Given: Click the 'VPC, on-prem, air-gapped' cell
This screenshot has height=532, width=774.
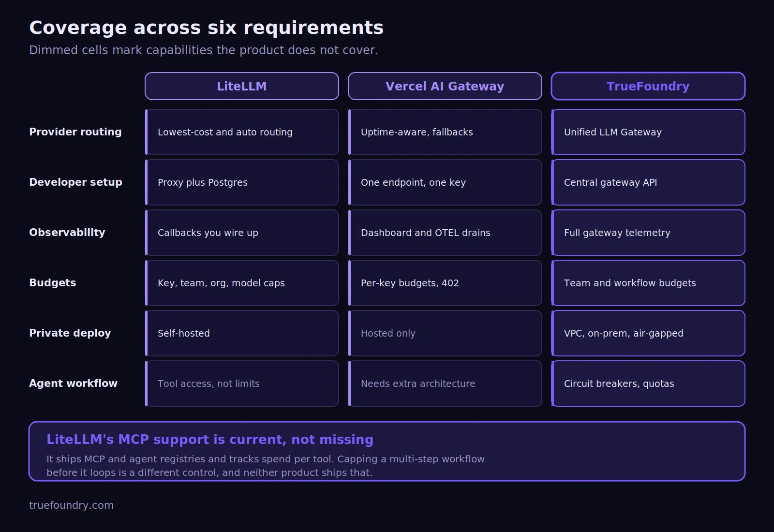Looking at the screenshot, I should (x=648, y=333).
